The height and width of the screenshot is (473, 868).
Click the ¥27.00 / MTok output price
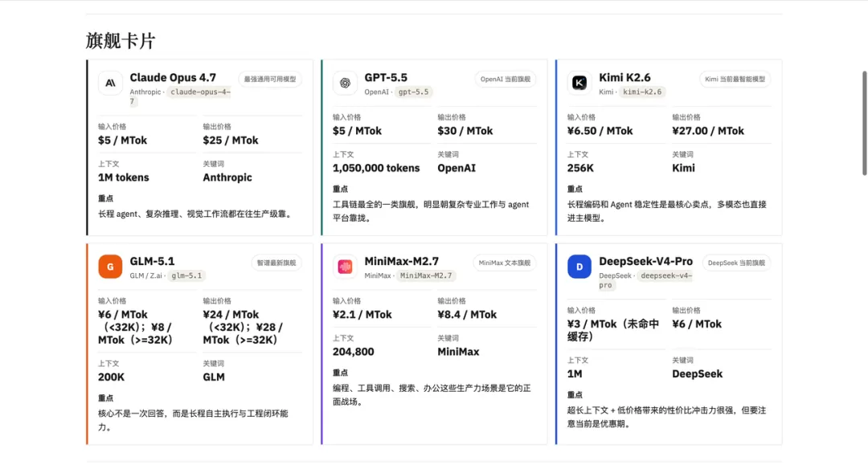(x=708, y=131)
